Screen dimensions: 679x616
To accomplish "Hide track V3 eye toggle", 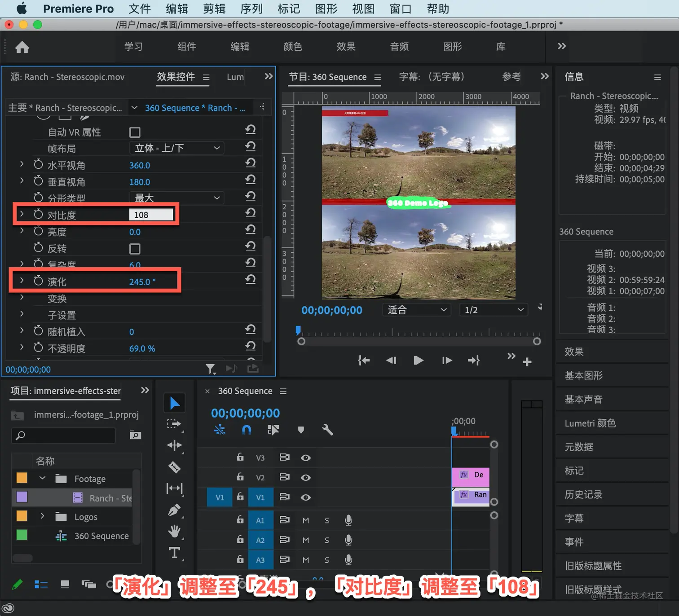I will tap(306, 458).
